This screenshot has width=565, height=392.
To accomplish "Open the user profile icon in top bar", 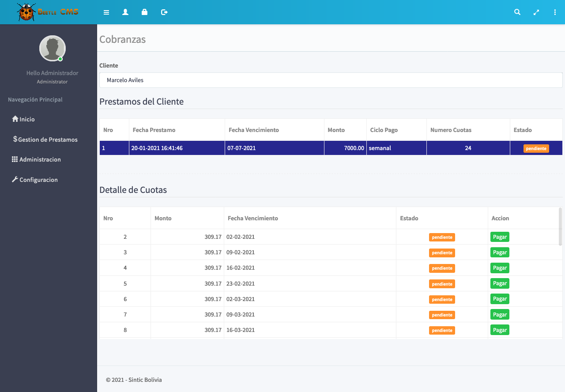I will point(125,12).
